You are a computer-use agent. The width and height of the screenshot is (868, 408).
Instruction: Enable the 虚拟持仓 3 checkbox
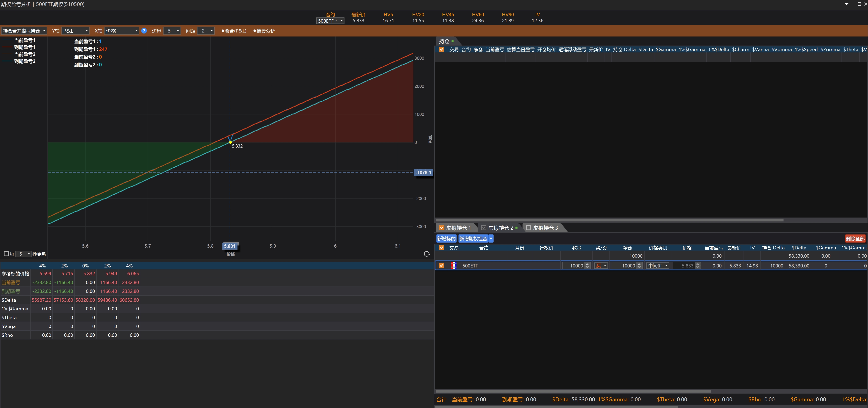pos(528,228)
